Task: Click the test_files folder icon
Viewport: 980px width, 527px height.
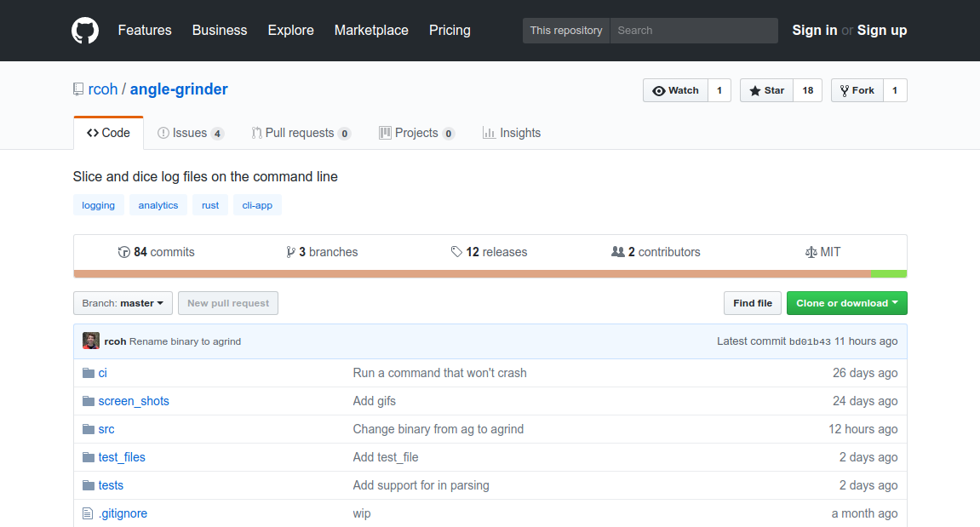Action: pyautogui.click(x=89, y=457)
